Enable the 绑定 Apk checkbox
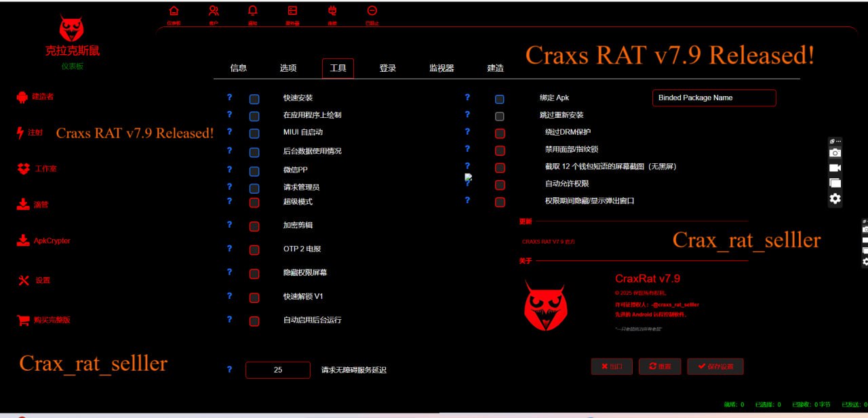This screenshot has width=868, height=418. (500, 99)
